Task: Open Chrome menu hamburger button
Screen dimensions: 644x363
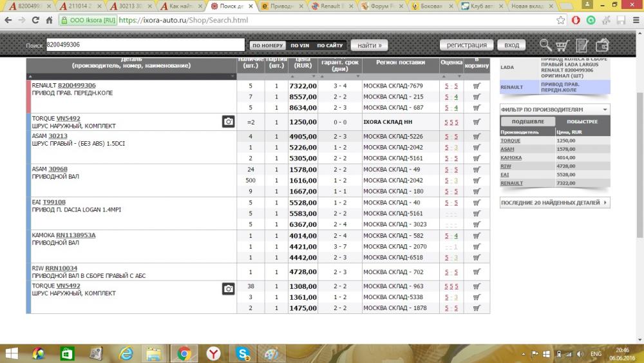Action: pos(636,20)
